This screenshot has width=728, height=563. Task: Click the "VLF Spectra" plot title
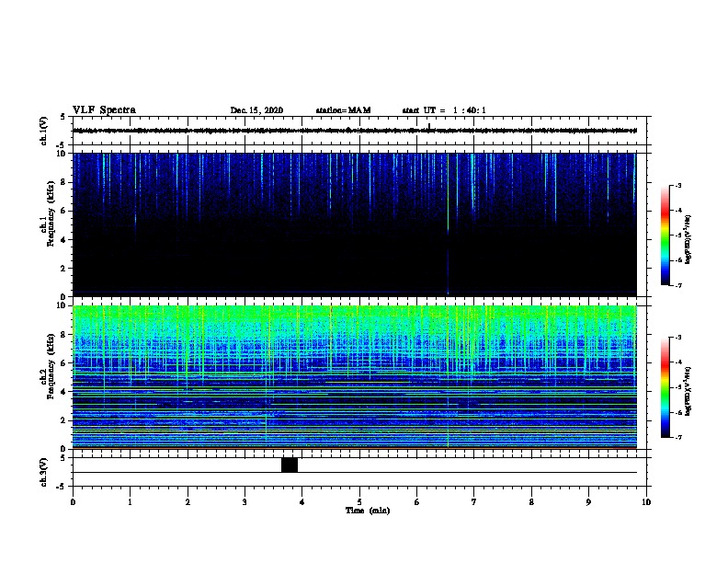(104, 110)
